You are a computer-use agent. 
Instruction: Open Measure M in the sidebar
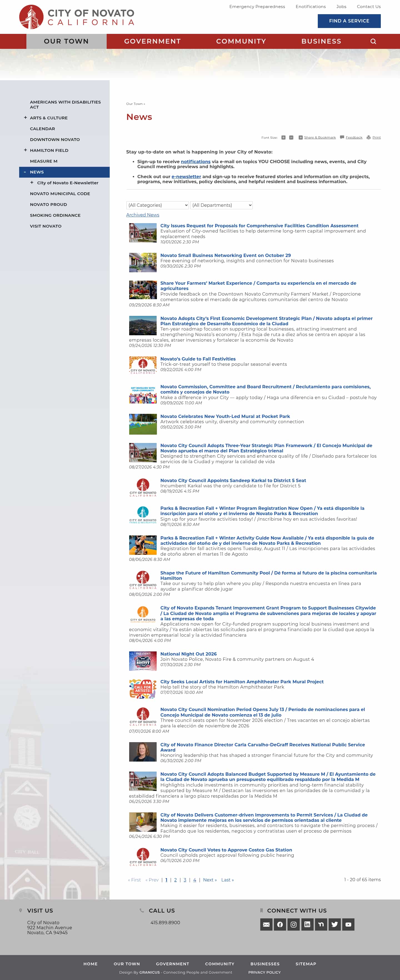(x=44, y=161)
